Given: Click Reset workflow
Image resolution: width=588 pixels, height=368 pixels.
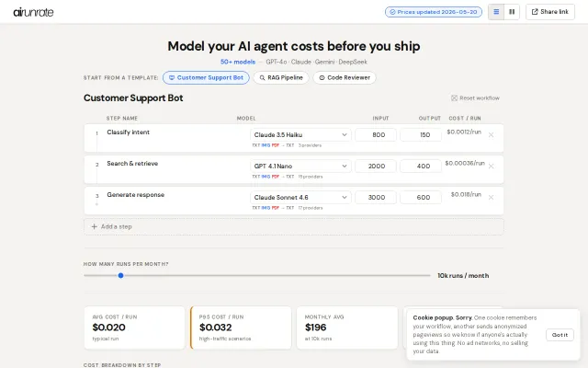Looking at the screenshot, I should (x=475, y=98).
